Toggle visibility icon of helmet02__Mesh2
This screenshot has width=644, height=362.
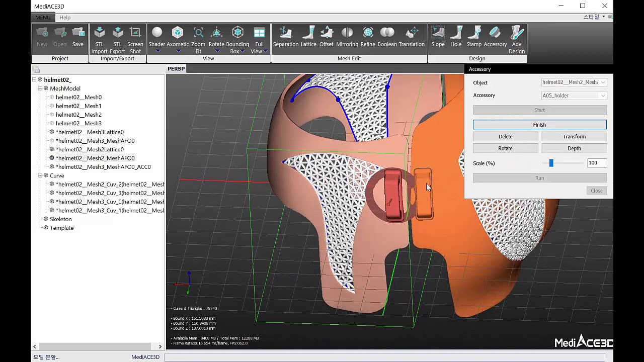click(x=52, y=115)
